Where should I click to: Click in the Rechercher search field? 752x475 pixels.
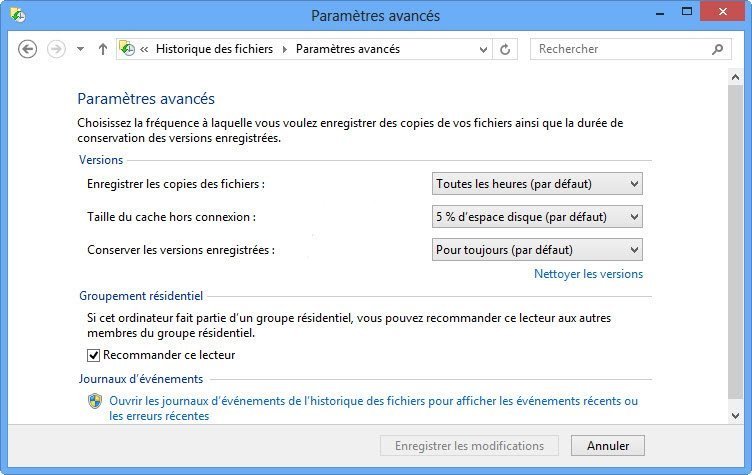tap(620, 49)
